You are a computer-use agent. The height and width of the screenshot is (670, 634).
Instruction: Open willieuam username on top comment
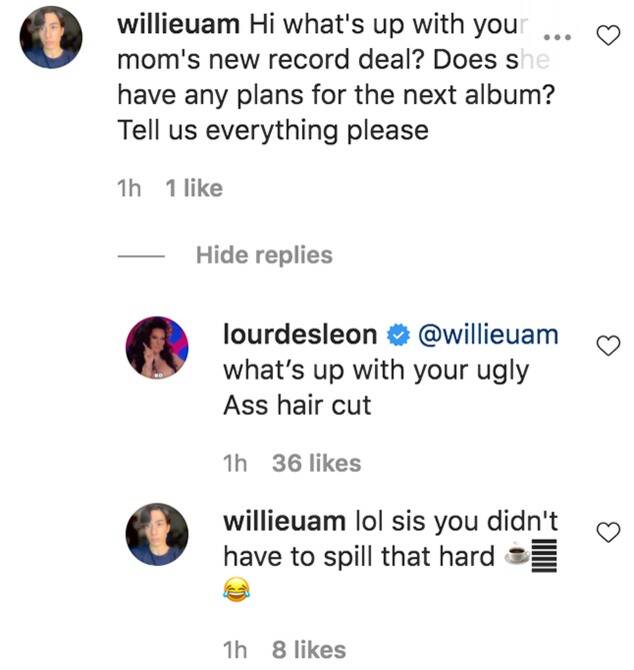pos(179,25)
